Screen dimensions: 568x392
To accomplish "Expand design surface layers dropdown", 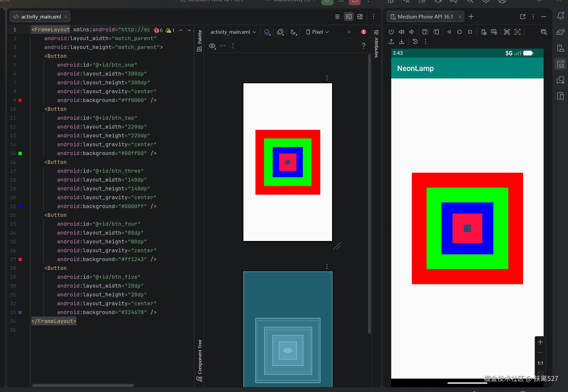I will [267, 32].
